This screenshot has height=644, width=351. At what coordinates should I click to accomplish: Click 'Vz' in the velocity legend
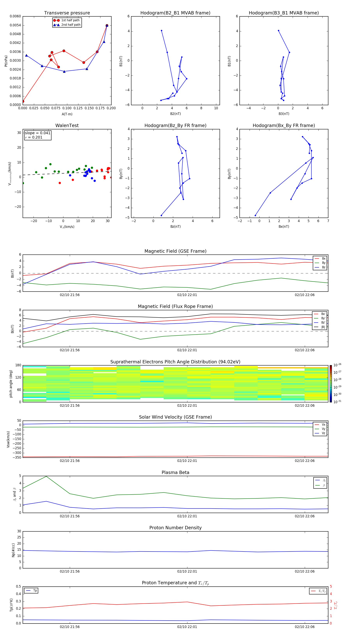pyautogui.click(x=320, y=433)
